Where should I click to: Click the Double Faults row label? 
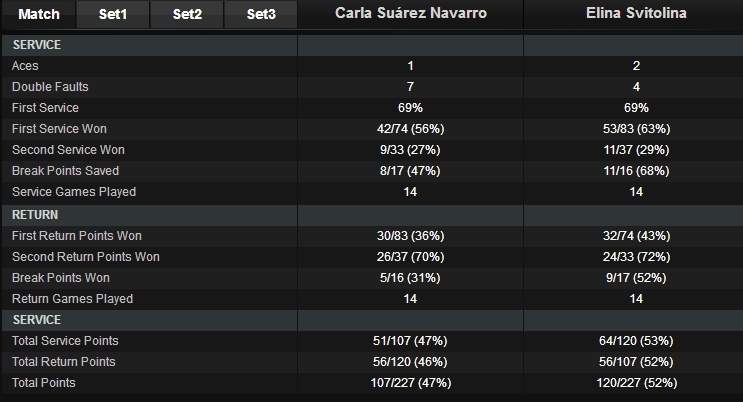(x=50, y=87)
